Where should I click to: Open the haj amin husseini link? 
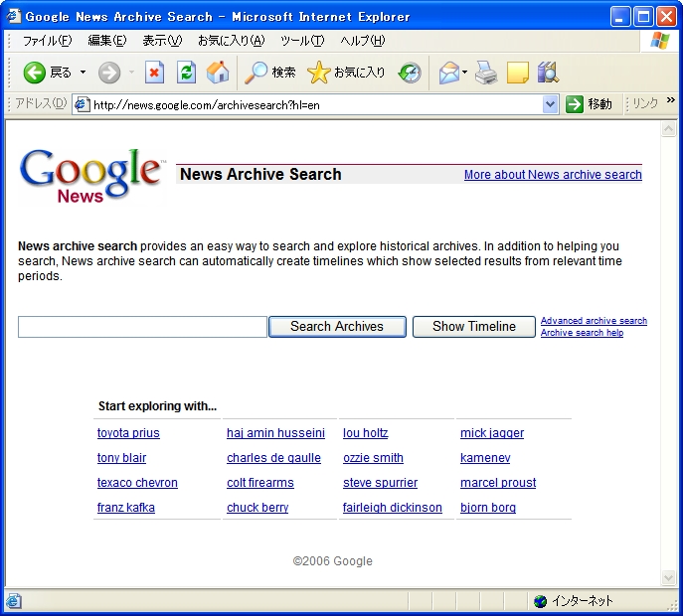[x=275, y=433]
